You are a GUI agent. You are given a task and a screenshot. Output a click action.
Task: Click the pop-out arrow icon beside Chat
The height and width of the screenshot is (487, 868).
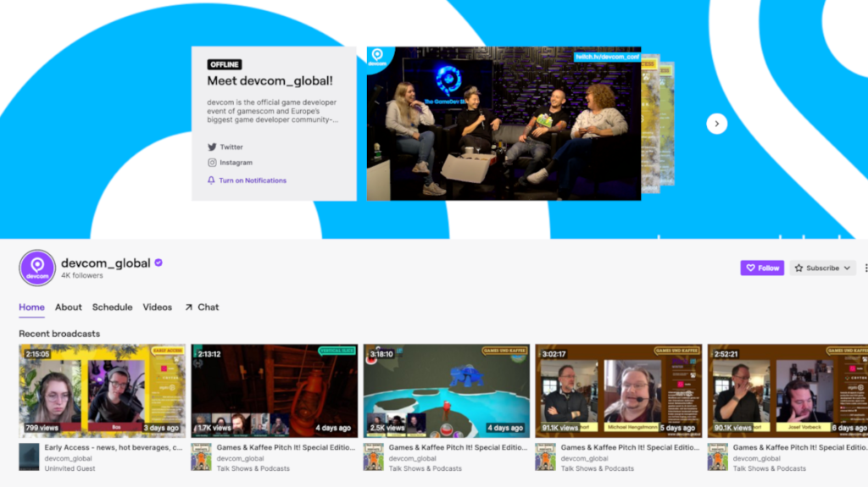(189, 307)
